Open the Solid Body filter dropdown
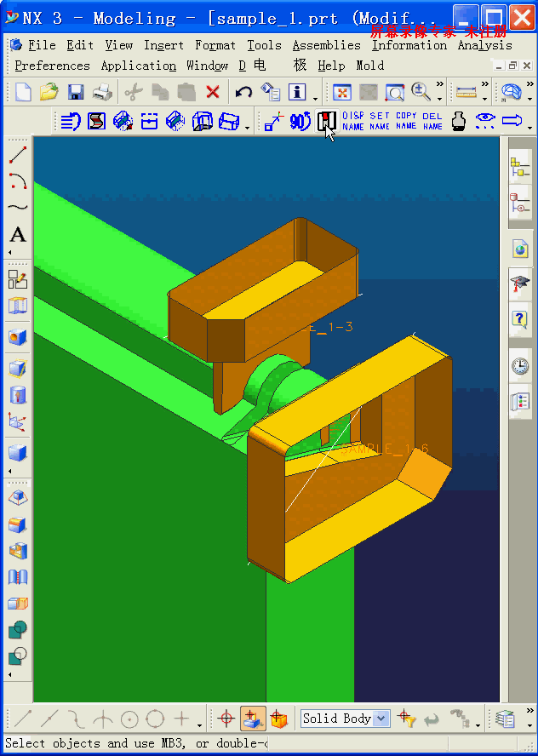Viewport: 538px width, 756px height. [345, 719]
